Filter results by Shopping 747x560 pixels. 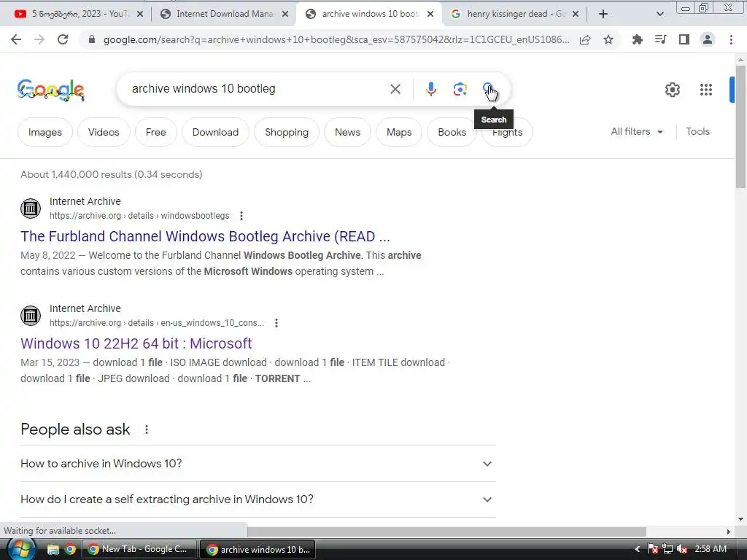click(286, 132)
